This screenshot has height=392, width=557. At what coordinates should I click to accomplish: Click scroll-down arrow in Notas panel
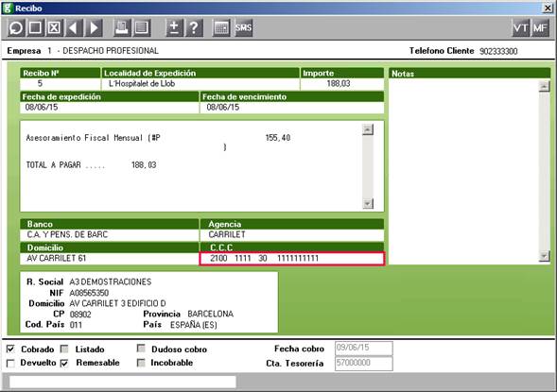coord(544,256)
